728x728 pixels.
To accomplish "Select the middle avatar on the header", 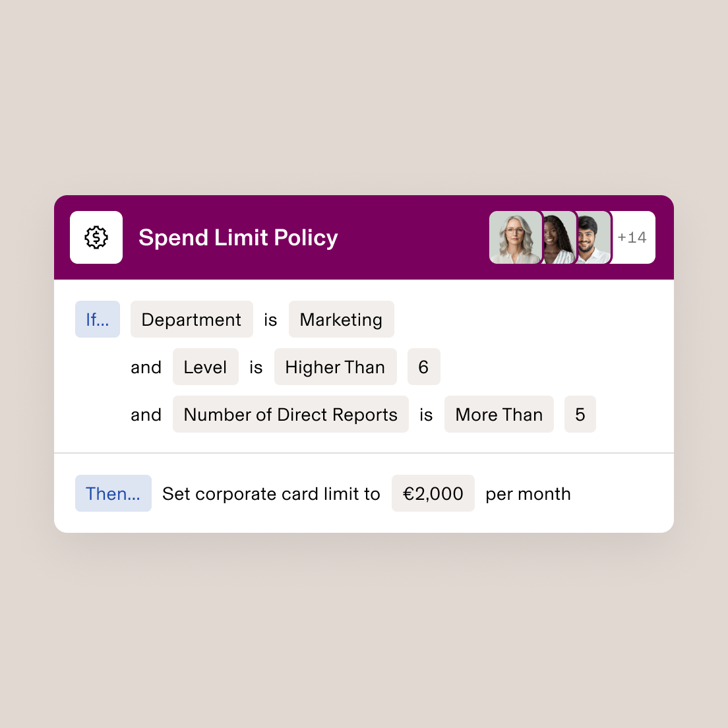I will point(557,237).
